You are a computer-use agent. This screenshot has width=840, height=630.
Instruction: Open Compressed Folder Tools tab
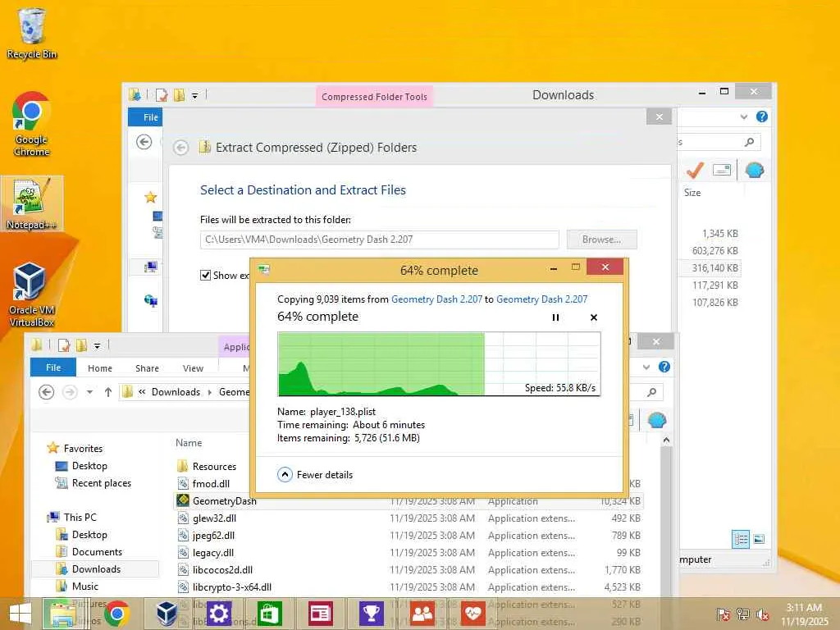coord(374,97)
